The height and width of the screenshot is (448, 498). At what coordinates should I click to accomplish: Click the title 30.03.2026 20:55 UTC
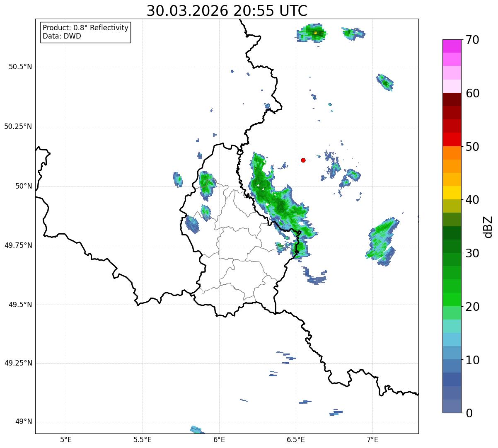227,11
